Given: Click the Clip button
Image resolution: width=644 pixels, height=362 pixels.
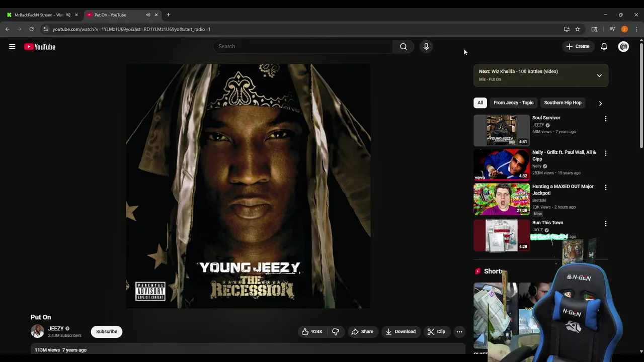Looking at the screenshot, I should (436, 332).
